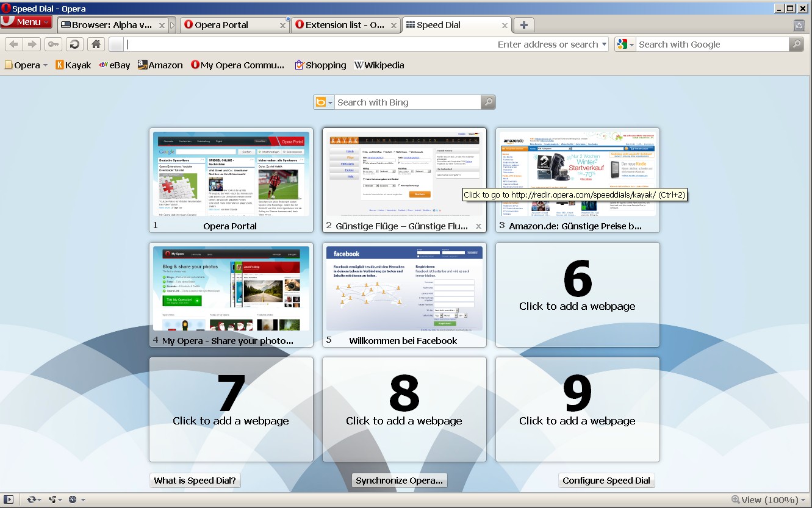The image size is (812, 508).
Task: Open the closed tabs trash icon
Action: click(x=799, y=25)
